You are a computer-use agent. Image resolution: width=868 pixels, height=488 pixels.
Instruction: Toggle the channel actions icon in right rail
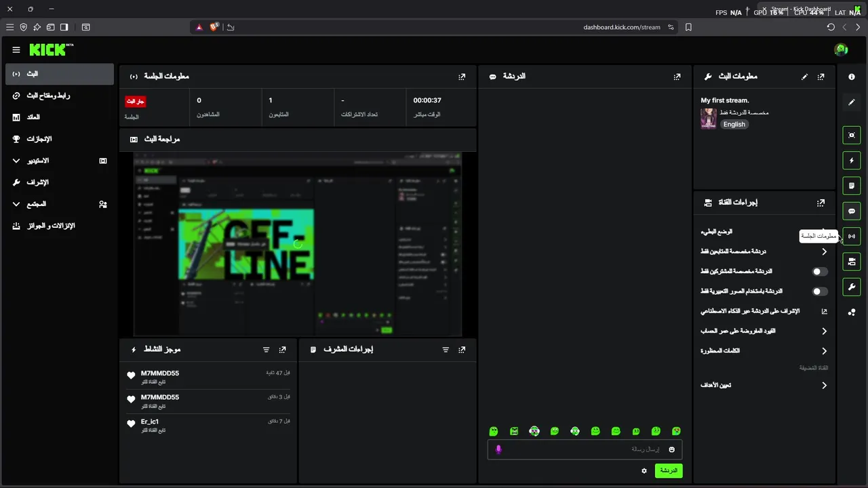[x=852, y=262]
